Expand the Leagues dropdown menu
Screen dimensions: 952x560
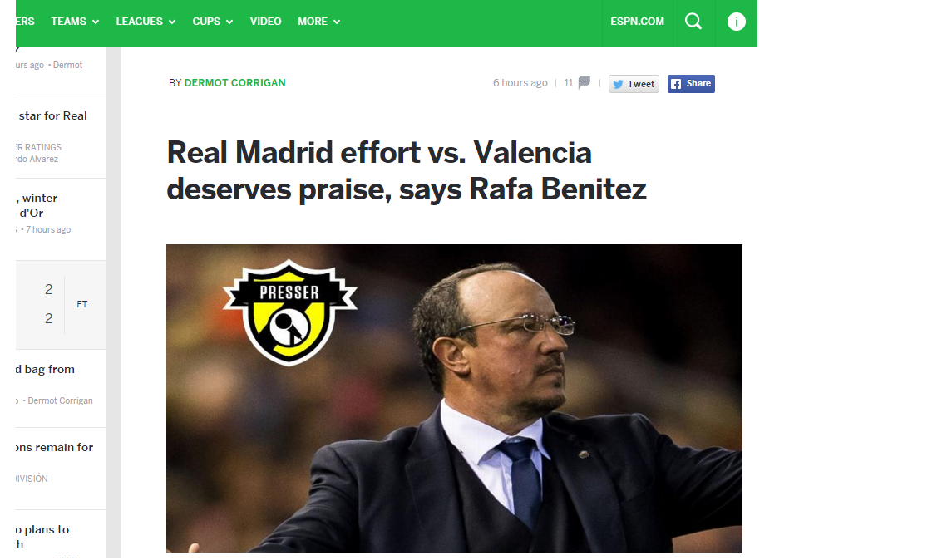[x=146, y=22]
